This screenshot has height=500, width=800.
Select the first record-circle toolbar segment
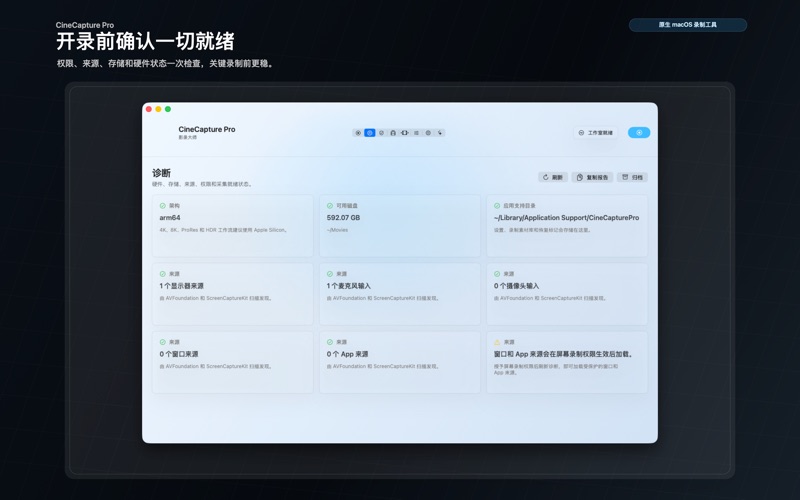coord(358,133)
